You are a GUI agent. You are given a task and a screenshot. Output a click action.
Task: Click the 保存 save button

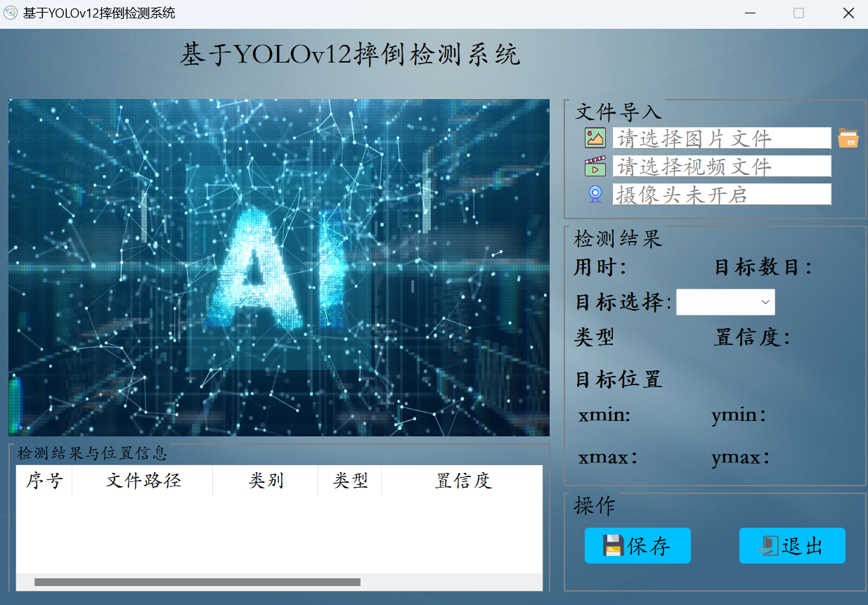tap(637, 546)
